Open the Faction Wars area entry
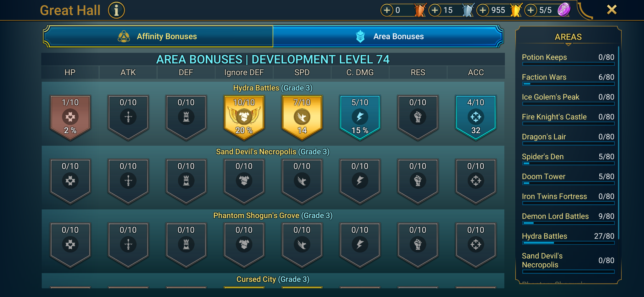The width and height of the screenshot is (644, 297). coord(568,79)
